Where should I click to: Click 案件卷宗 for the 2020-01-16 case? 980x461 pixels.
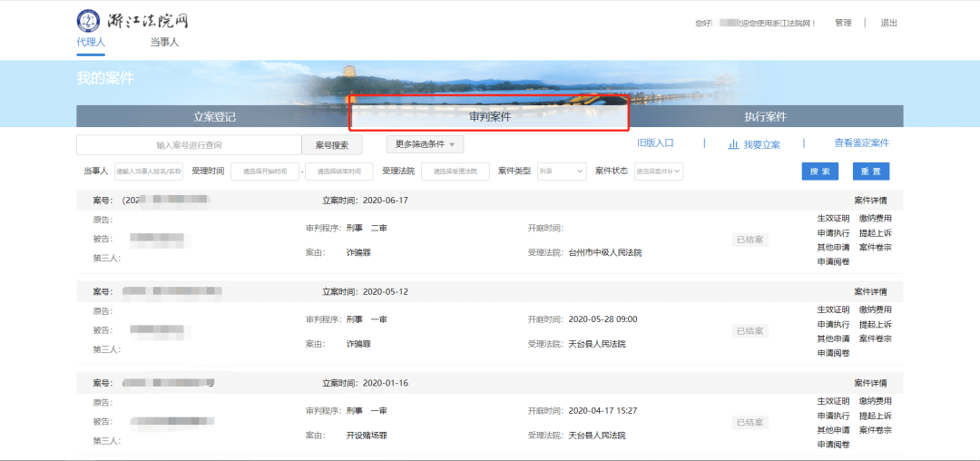pos(875,430)
